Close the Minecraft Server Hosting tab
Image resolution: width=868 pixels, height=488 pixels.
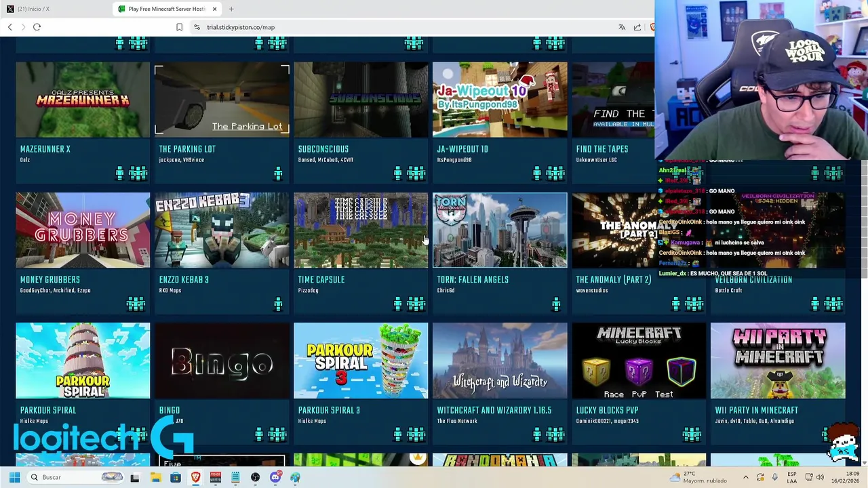tap(214, 9)
